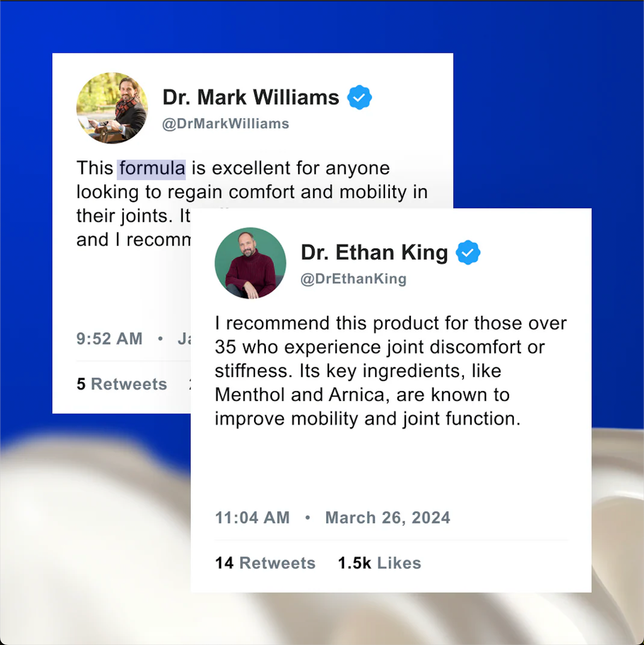The height and width of the screenshot is (645, 644).
Task: Click the Menthol and Arnica text line
Action: [x=362, y=395]
